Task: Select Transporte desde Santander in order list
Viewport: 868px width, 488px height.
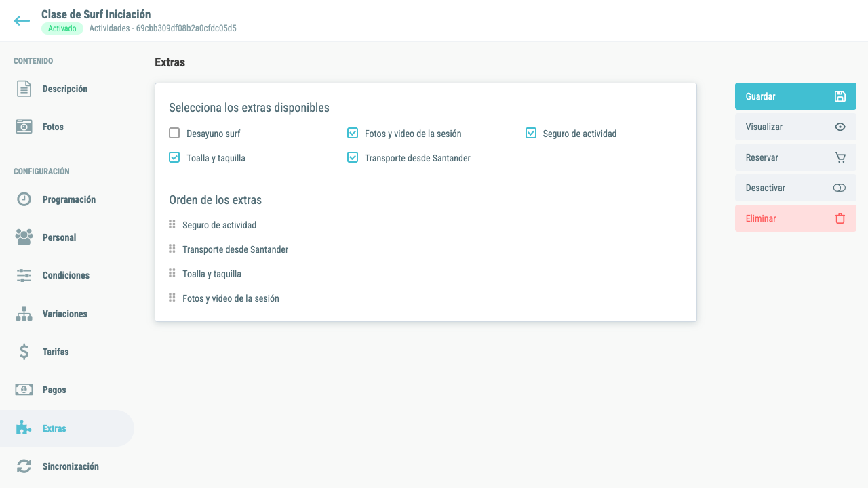Action: [x=235, y=249]
